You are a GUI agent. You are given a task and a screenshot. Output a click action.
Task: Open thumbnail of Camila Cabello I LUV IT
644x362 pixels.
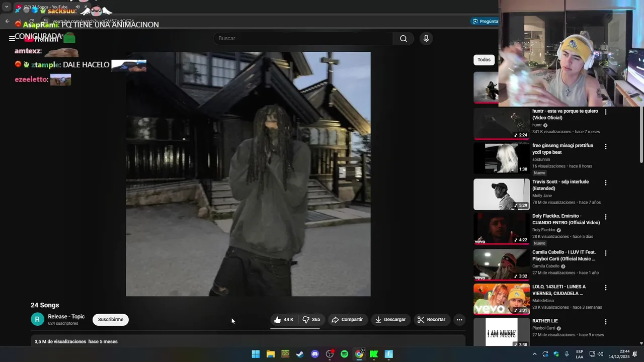(502, 265)
